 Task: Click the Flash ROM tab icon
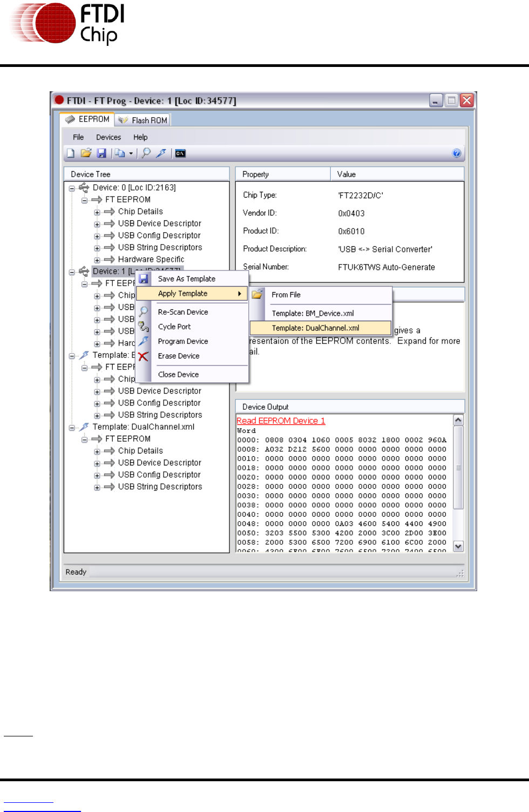point(123,120)
